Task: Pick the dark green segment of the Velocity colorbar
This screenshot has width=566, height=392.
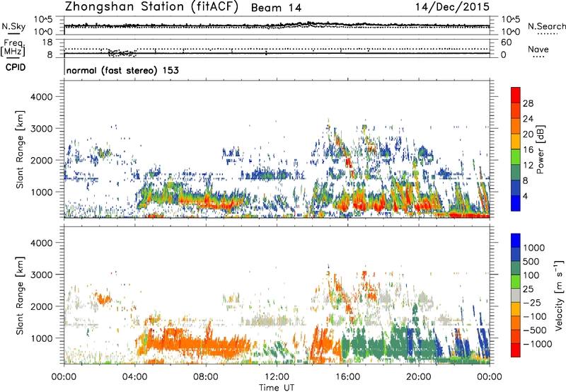Action: pyautogui.click(x=516, y=268)
